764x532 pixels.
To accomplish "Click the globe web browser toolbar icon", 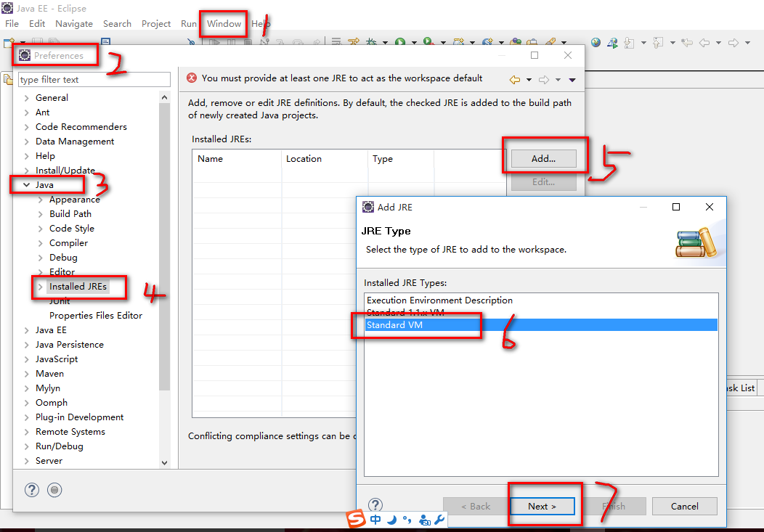I will tap(596, 42).
